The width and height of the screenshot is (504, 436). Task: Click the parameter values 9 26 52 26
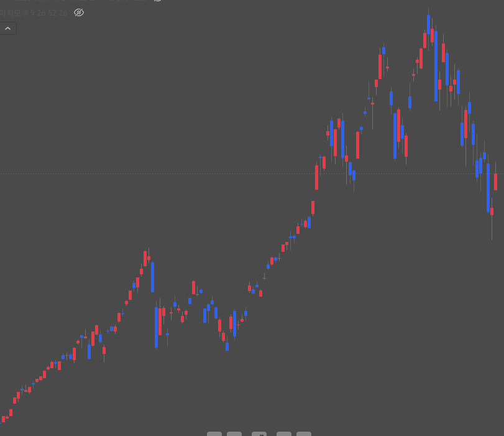tap(49, 13)
